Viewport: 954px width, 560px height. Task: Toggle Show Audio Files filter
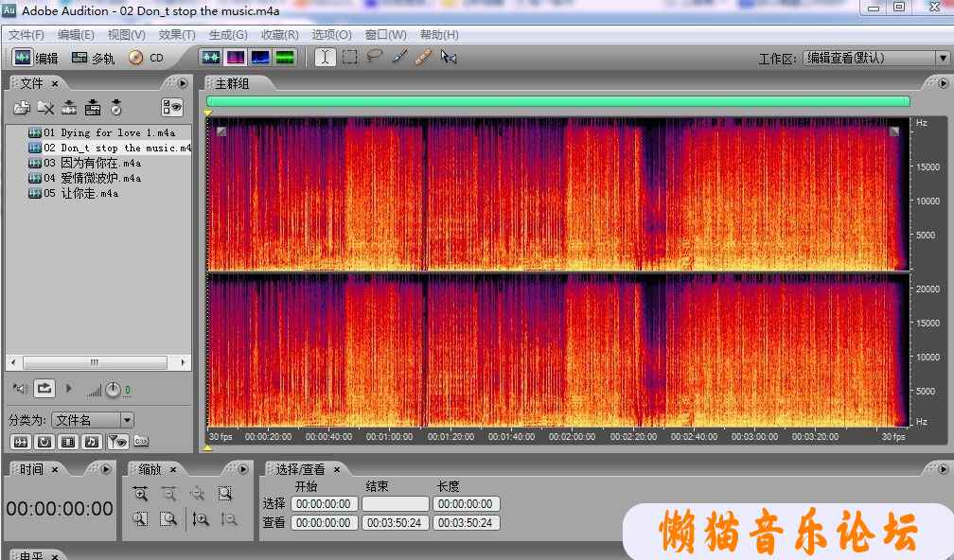tap(21, 442)
